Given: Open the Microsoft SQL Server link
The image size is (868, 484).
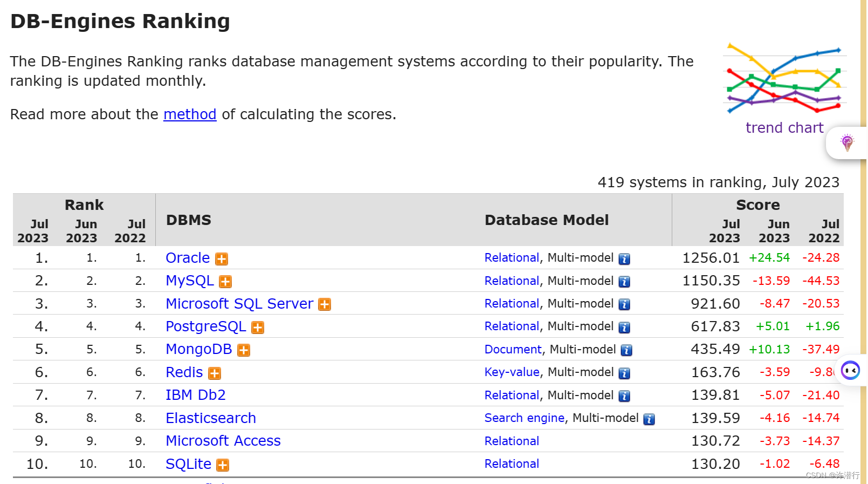Looking at the screenshot, I should tap(239, 304).
